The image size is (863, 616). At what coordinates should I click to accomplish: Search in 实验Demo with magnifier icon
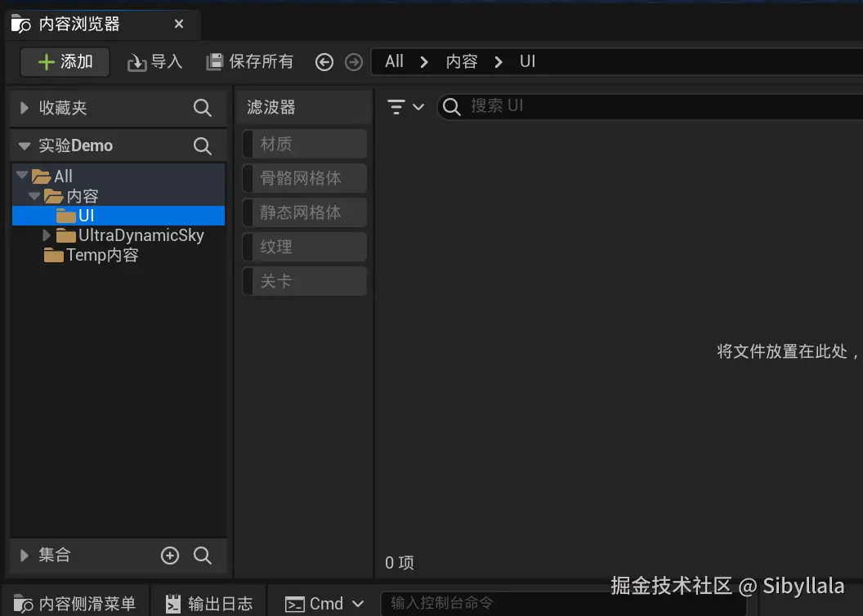pyautogui.click(x=203, y=145)
